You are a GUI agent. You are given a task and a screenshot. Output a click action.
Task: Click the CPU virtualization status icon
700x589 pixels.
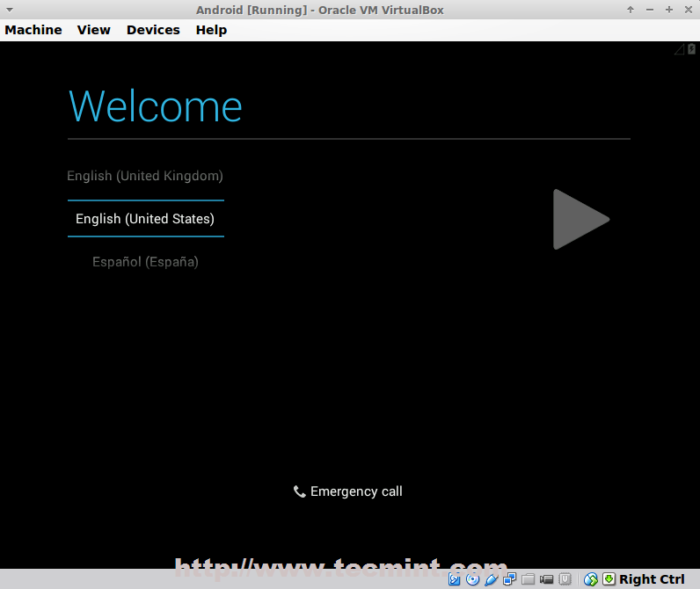[565, 579]
